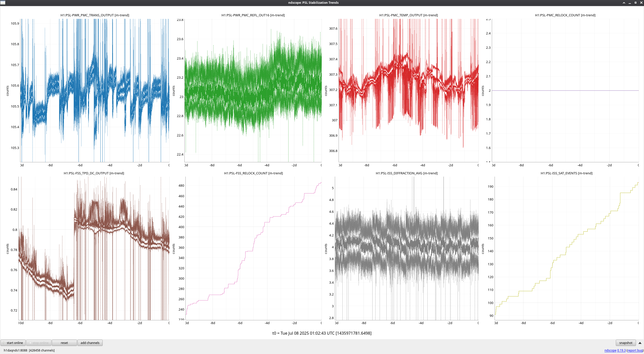Click -6d x-axis tick under FSS_RELOCK_COUNT plot
The height and width of the screenshot is (354, 644).
240,323
